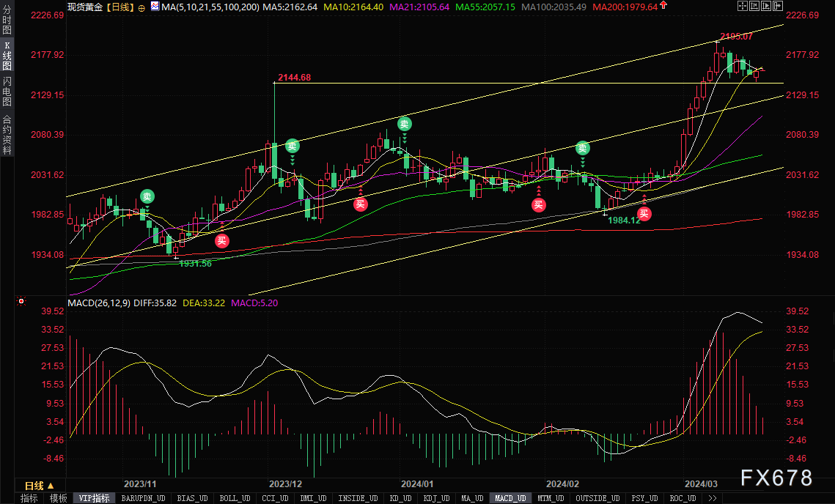The image size is (835, 504).
Task: Select the 闪电图 sidebar tab
Action: 7,92
